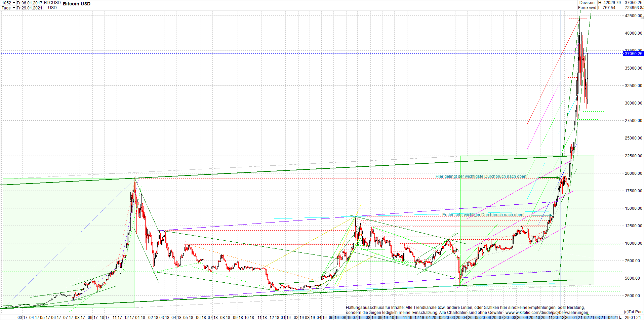Click the blue 37050.25 current price marker
The height and width of the screenshot is (320, 644).
point(633,53)
